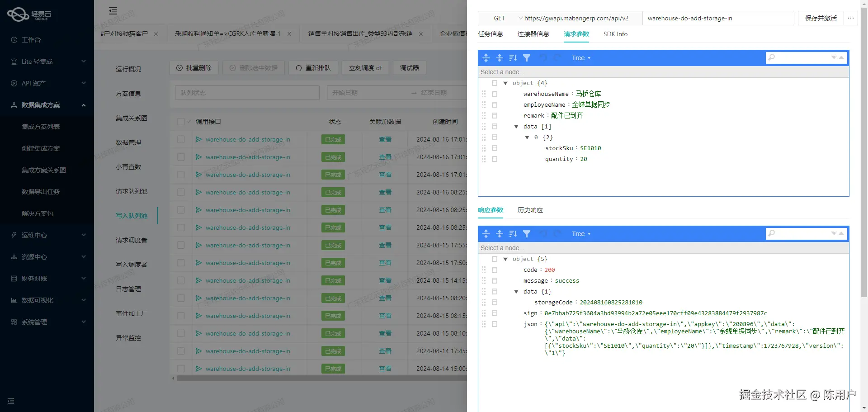
Task: Click the 队列状态 filter field
Action: 247,93
